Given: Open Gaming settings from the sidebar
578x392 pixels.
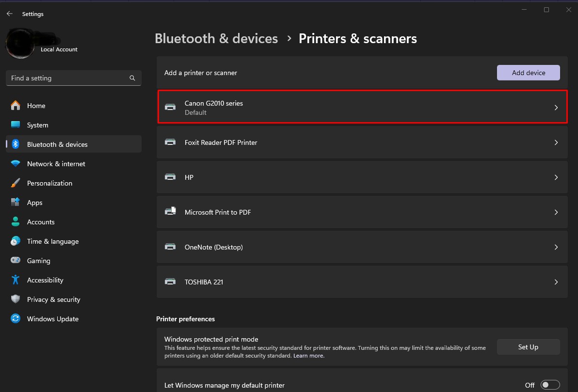Looking at the screenshot, I should click(x=74, y=261).
